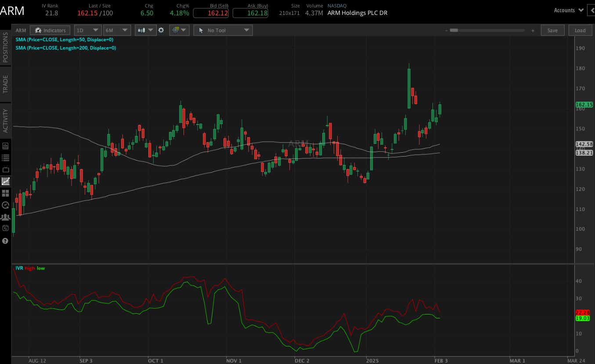Click the circular clock-refresh icon in sidebar
The image size is (595, 364).
6,205
